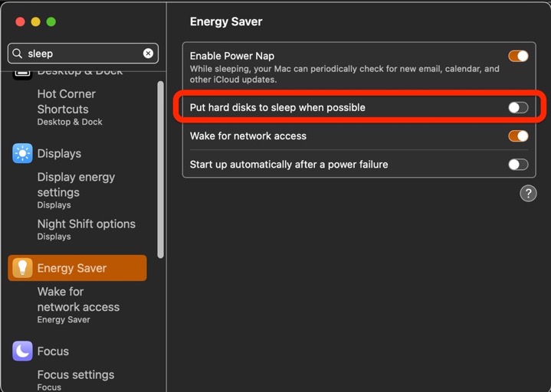
Task: Turn off Wake for network access toggle
Action: tap(518, 136)
